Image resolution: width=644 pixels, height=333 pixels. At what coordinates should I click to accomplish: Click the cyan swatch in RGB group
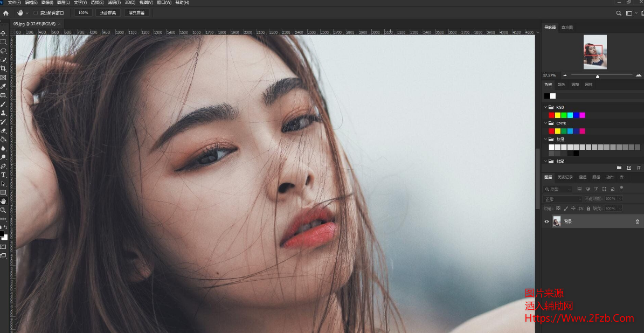point(570,115)
